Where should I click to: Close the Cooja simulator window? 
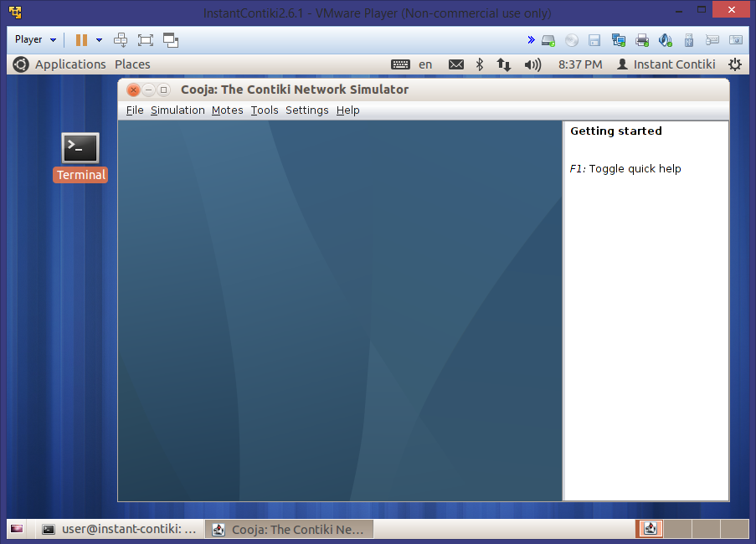pyautogui.click(x=134, y=90)
